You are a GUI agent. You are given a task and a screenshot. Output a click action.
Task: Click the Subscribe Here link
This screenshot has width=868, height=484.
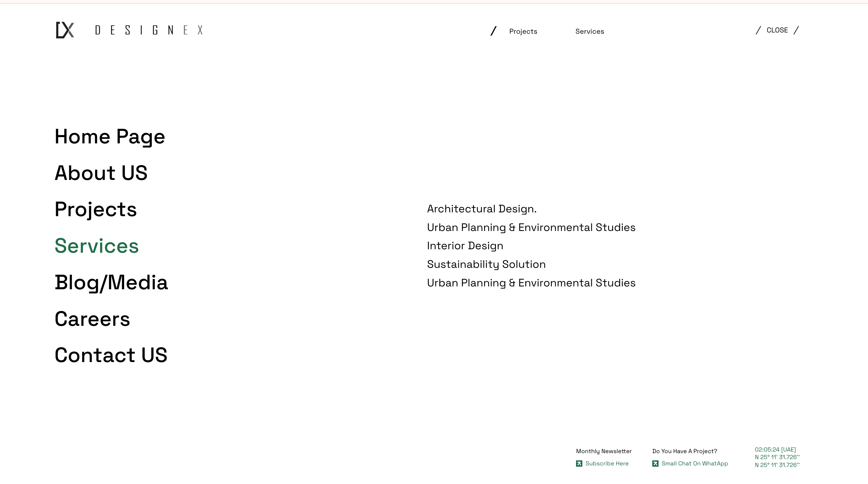coord(607,464)
